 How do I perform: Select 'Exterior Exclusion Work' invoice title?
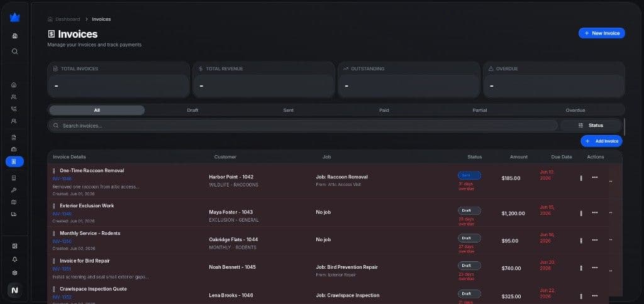pos(87,206)
